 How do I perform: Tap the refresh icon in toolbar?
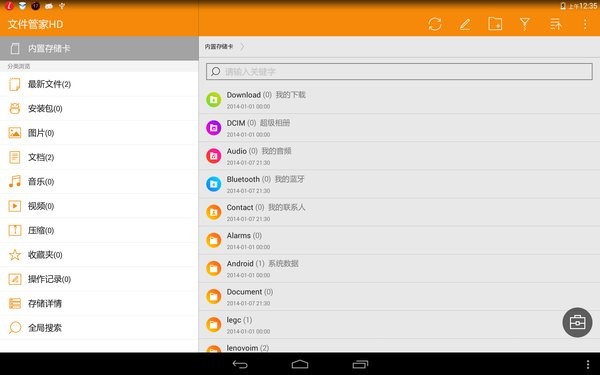(435, 24)
